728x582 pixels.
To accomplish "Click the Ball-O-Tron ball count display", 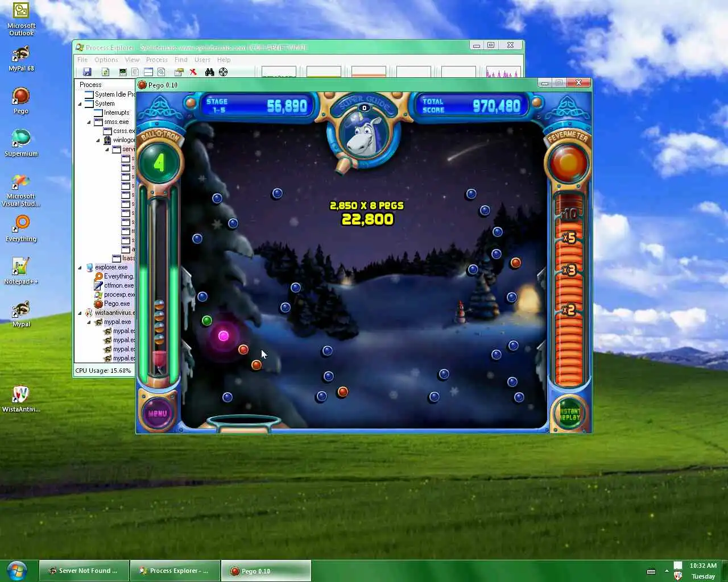I will pos(159,163).
